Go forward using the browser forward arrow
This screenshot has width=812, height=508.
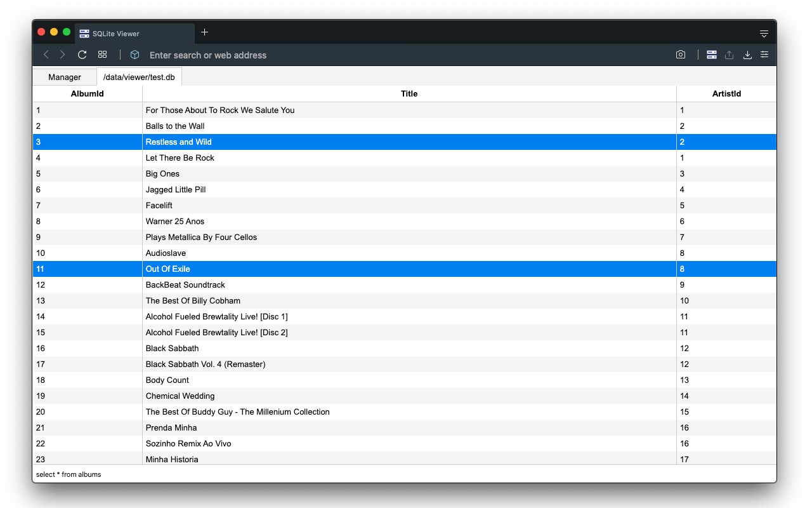(62, 55)
